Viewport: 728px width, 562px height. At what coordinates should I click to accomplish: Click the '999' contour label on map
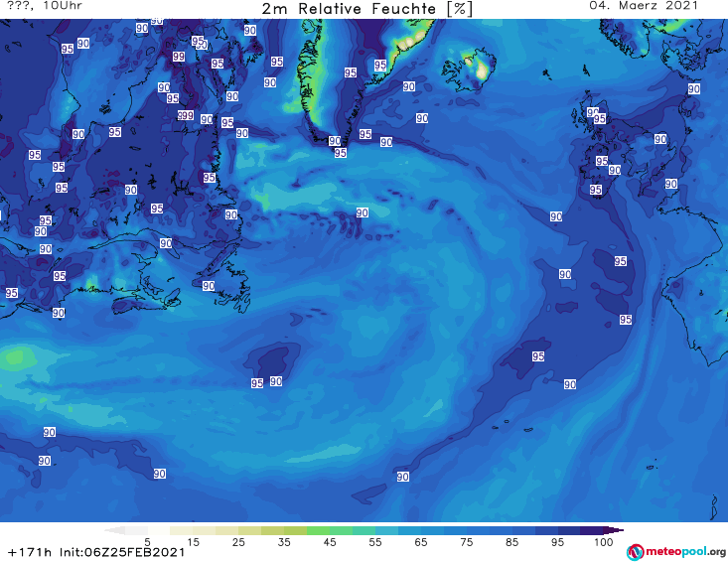186,115
